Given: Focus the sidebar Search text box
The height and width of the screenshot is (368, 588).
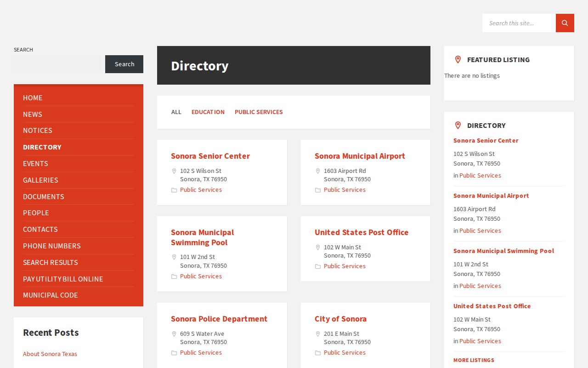Looking at the screenshot, I should (x=57, y=64).
